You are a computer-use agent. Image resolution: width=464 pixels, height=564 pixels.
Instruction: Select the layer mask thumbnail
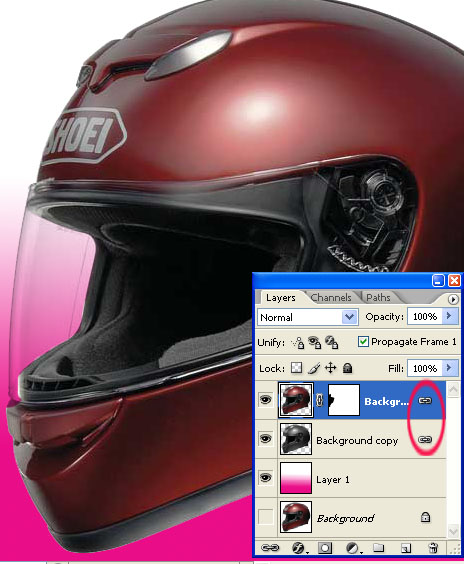tap(344, 400)
